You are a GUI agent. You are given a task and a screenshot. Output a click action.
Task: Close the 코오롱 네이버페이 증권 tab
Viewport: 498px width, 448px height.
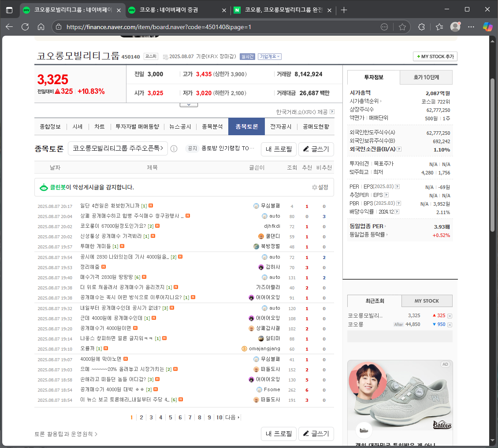click(x=224, y=10)
